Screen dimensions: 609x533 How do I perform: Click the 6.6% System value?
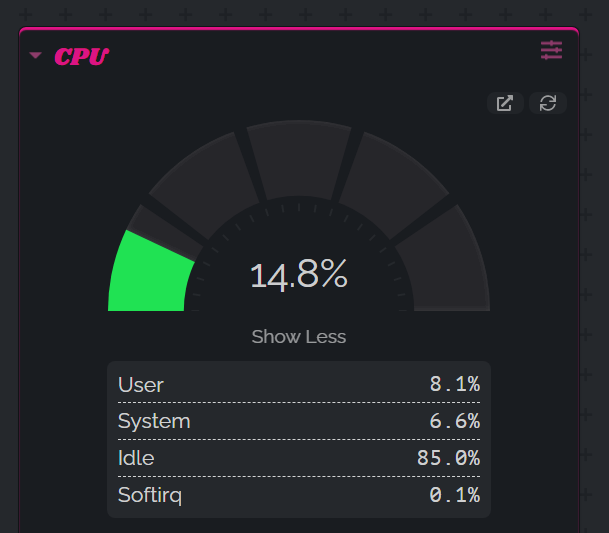[x=455, y=421]
